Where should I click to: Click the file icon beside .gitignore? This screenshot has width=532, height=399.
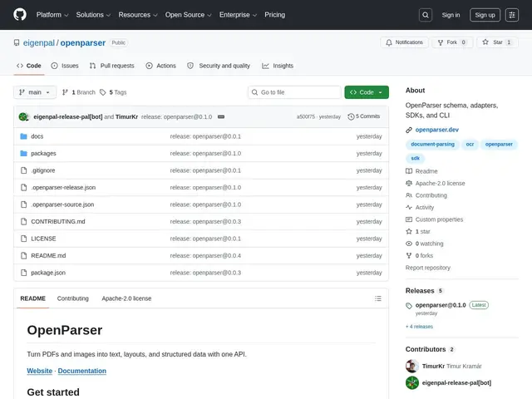click(23, 170)
